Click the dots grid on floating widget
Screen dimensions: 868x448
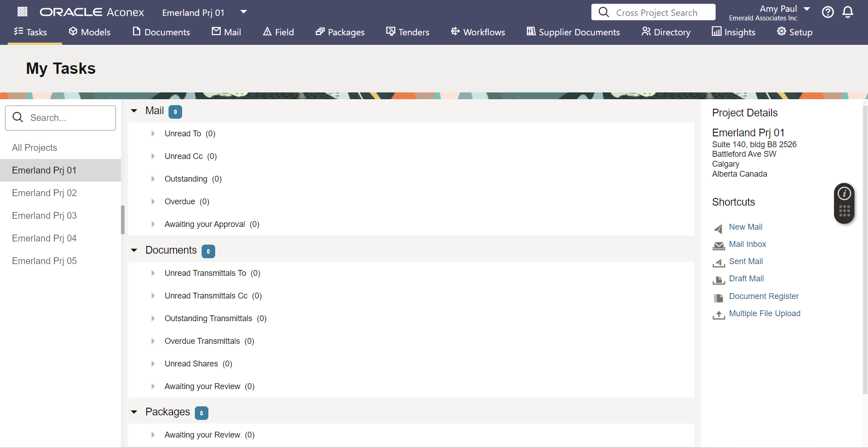844,211
